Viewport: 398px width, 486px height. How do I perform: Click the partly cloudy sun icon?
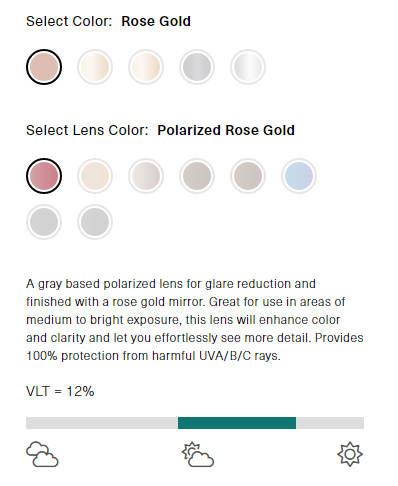point(198,454)
